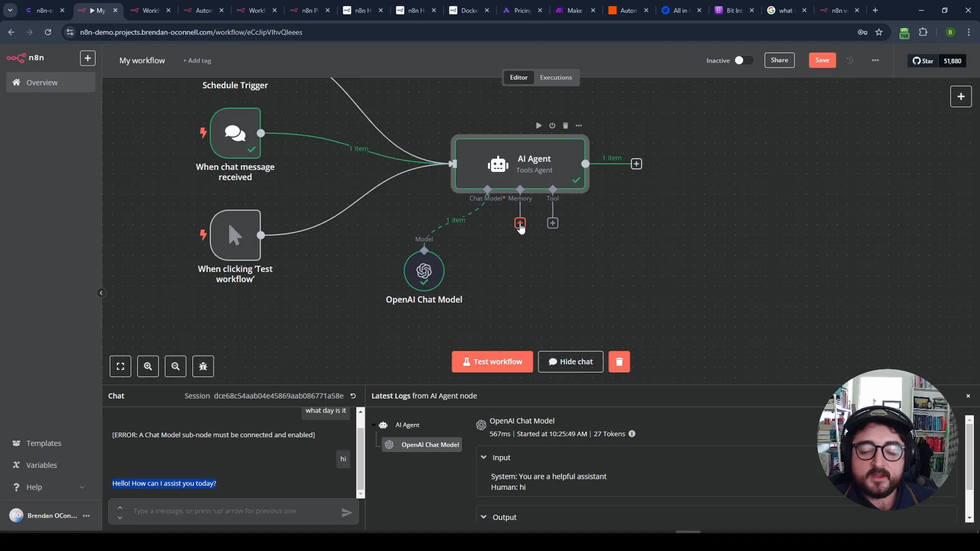This screenshot has width=980, height=551.
Task: Fit the canvas to view
Action: tap(120, 366)
